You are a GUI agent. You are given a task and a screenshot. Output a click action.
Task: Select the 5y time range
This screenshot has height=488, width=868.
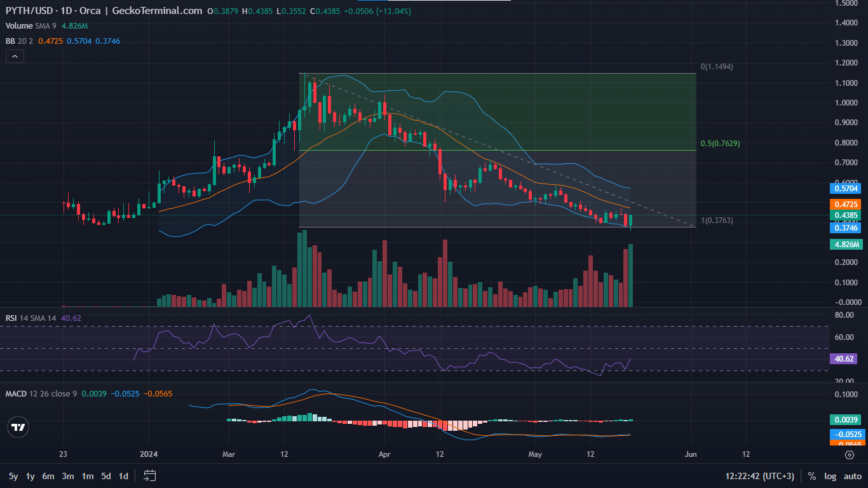pos(13,476)
